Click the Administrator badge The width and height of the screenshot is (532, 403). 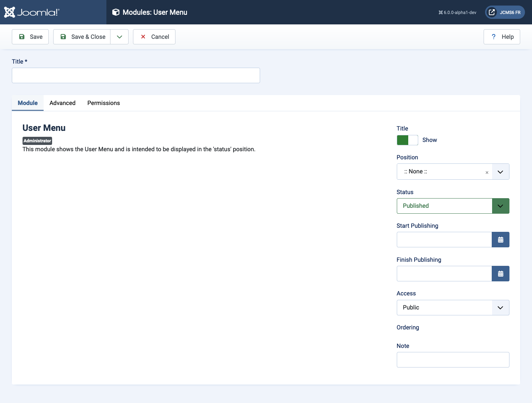click(x=37, y=141)
